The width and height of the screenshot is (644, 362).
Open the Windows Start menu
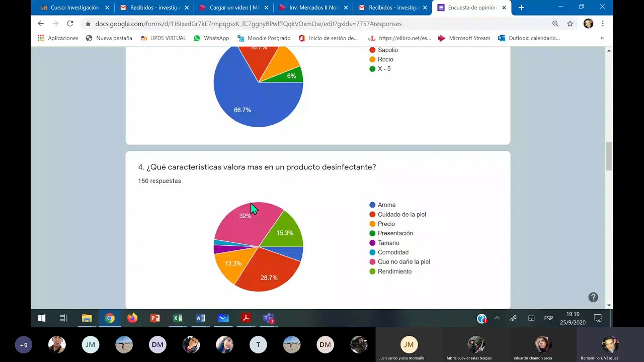[x=42, y=318]
